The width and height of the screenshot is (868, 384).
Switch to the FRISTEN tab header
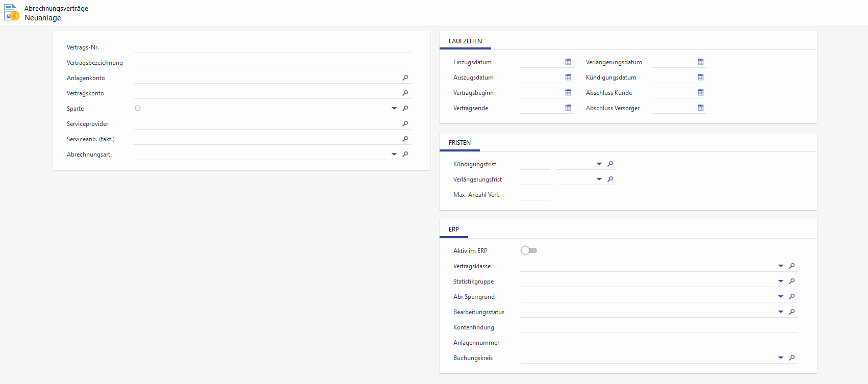pos(459,143)
